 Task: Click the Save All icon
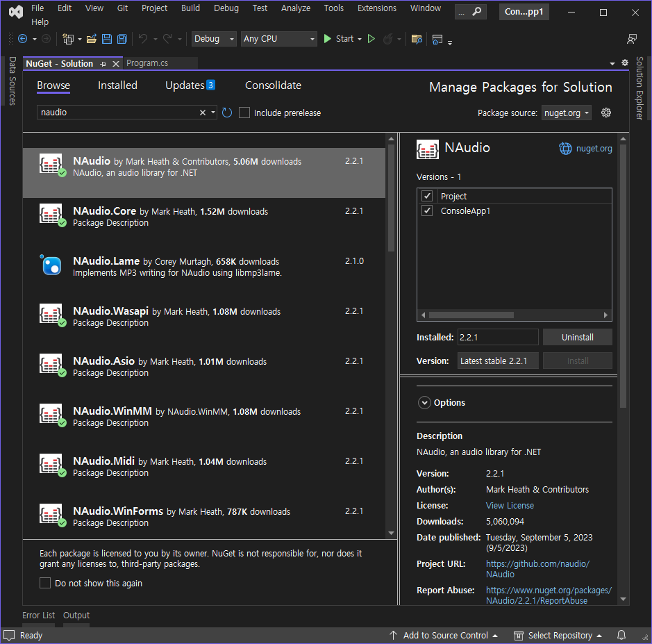(x=122, y=39)
